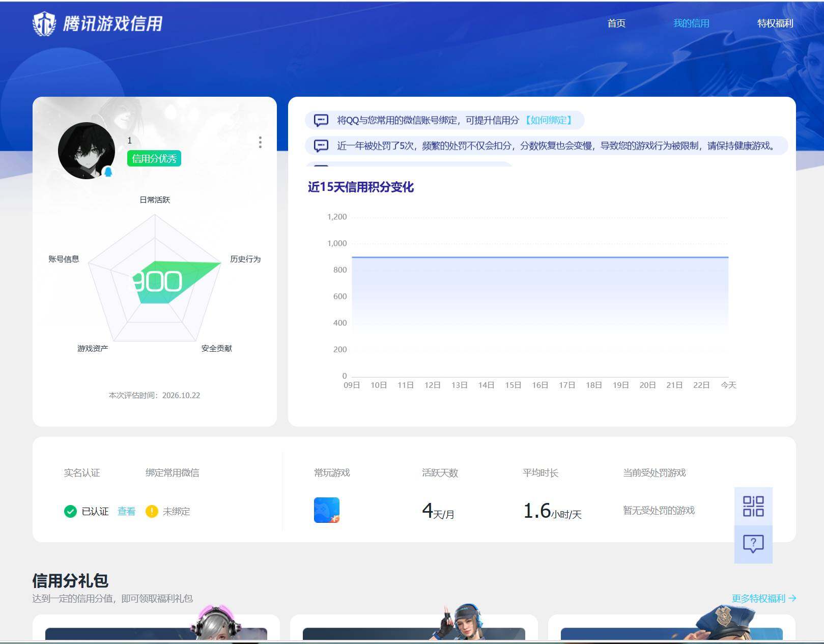Click 查看 link beside 已认证

127,511
